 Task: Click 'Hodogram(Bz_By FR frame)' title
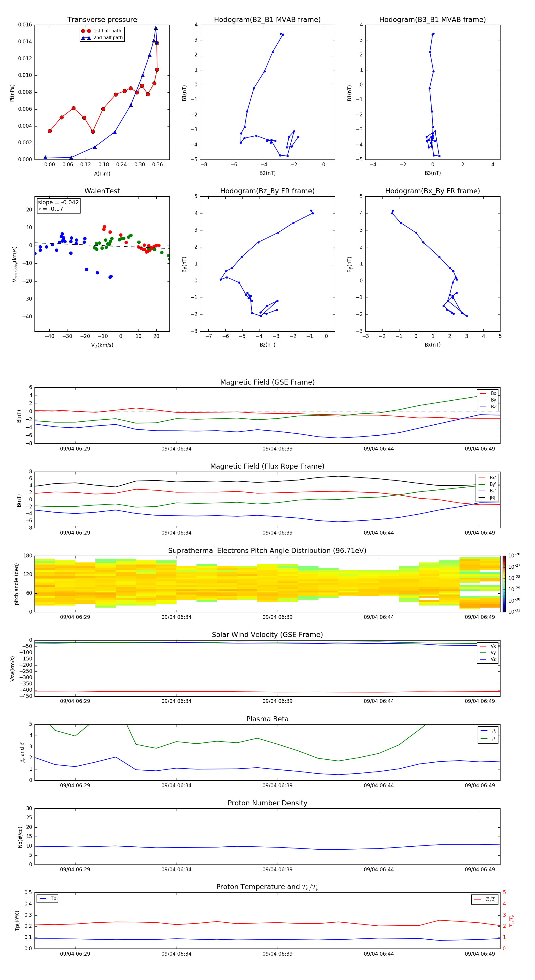pos(267,191)
